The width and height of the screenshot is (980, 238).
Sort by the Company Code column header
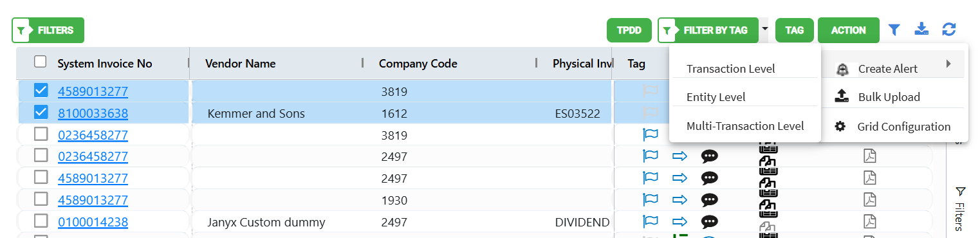(418, 64)
